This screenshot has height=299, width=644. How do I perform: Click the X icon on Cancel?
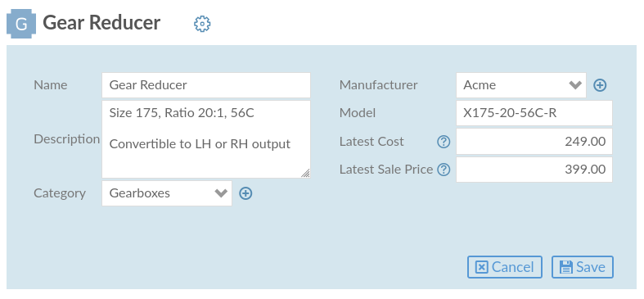[x=482, y=267]
